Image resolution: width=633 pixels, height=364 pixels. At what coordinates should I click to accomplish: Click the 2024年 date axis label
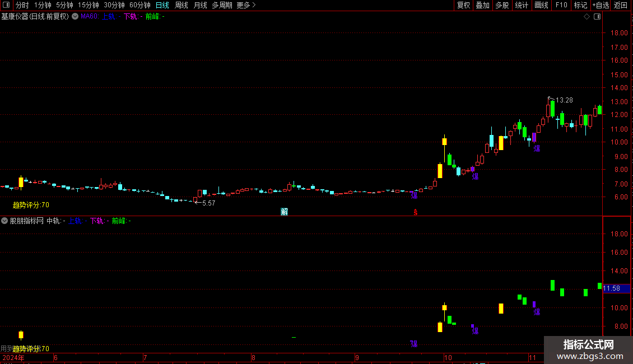13,357
